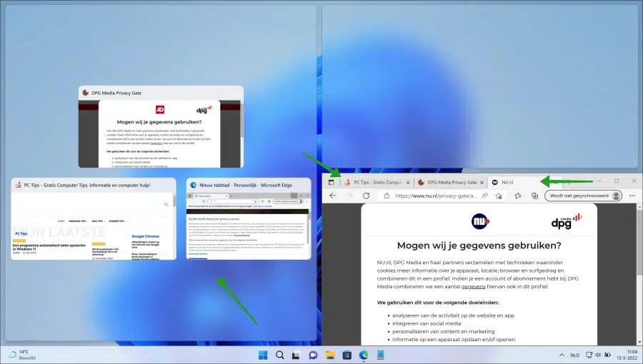The width and height of the screenshot is (643, 364).
Task: Click 'personaliseren van content en marketing' bullet
Action: [443, 331]
